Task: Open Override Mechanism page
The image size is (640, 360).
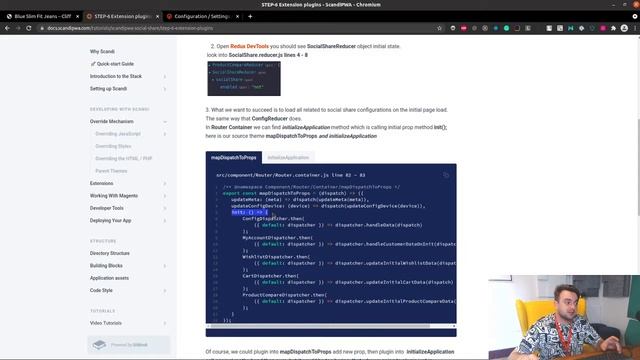Action: tap(111, 122)
